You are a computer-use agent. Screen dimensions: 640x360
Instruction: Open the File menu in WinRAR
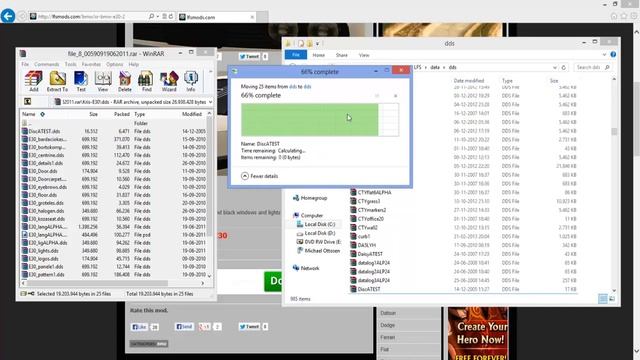[x=25, y=64]
